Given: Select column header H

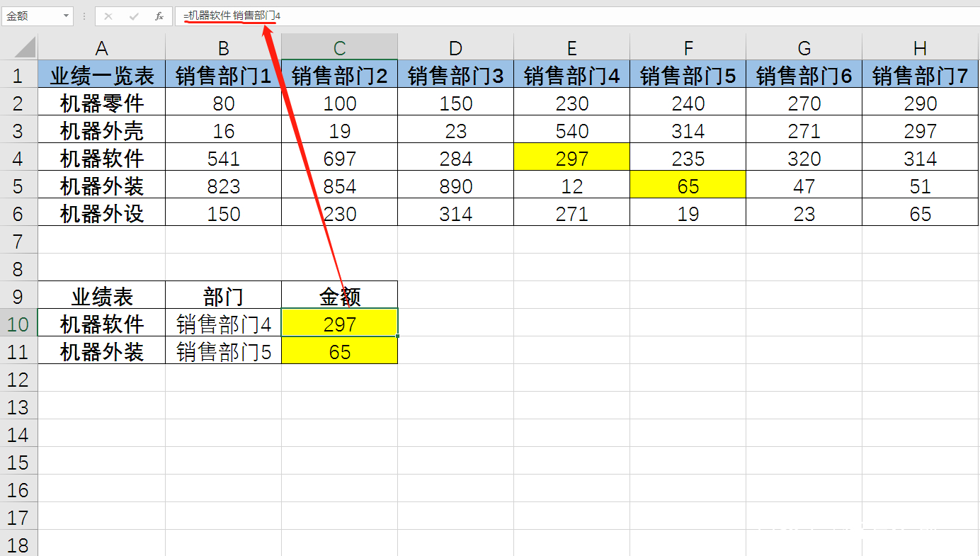Looking at the screenshot, I should click(920, 46).
